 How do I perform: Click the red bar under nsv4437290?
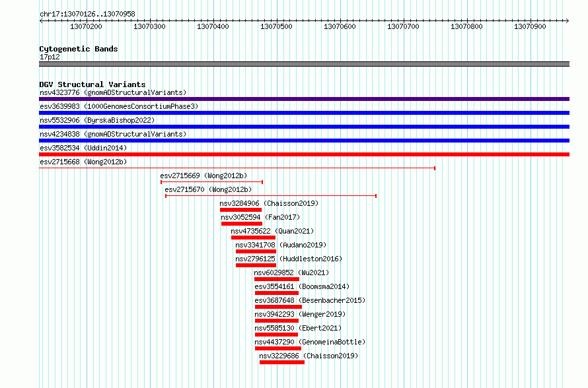tap(278, 348)
